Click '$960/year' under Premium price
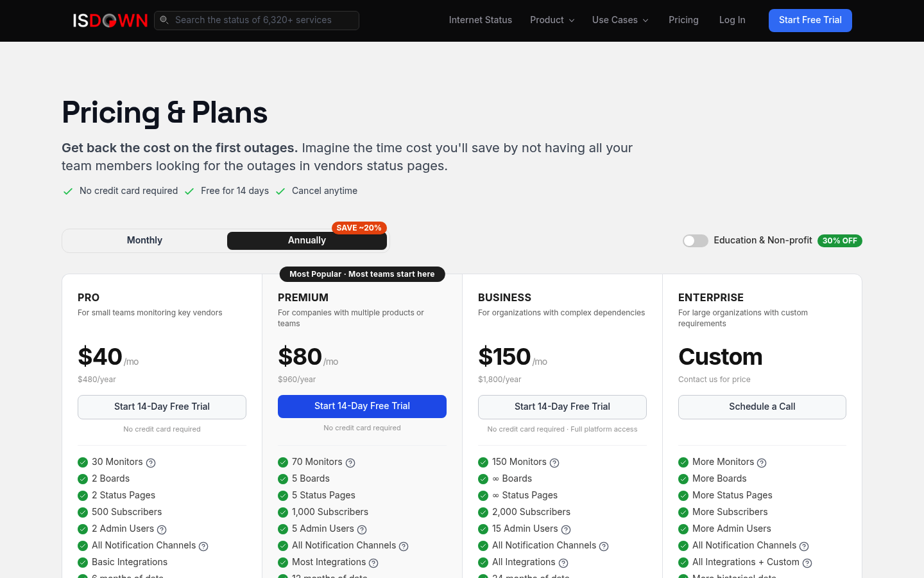This screenshot has width=924, height=578. [x=297, y=380]
